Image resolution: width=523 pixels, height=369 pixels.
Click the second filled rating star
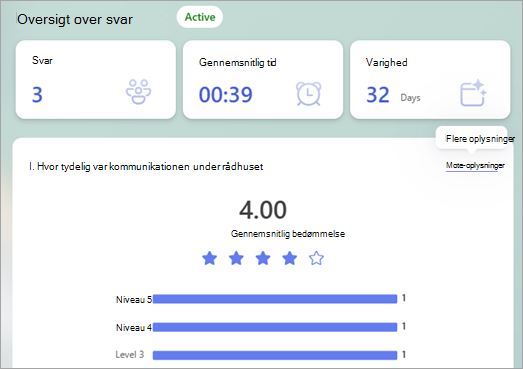tap(236, 258)
